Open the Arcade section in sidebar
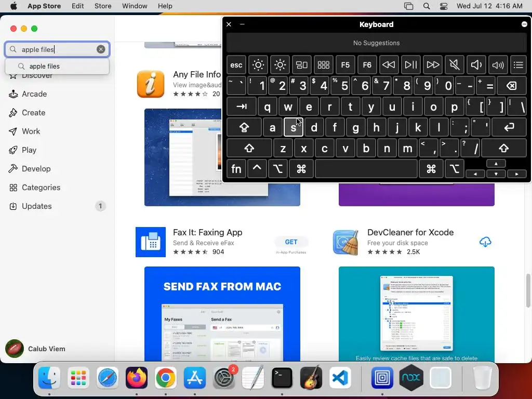Screen dimensions: 532x399 pos(34,94)
